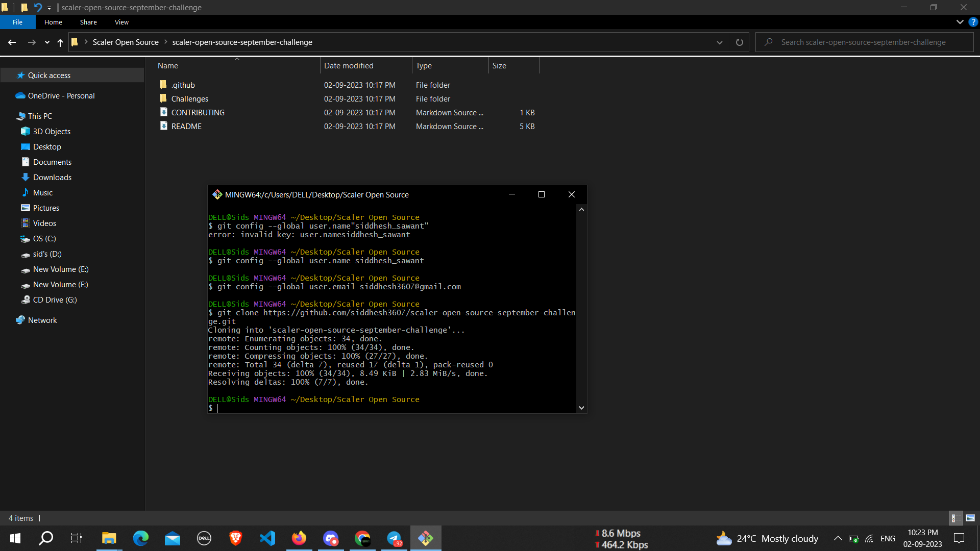Open the address bar history dropdown
This screenshot has height=551, width=980.
click(720, 42)
